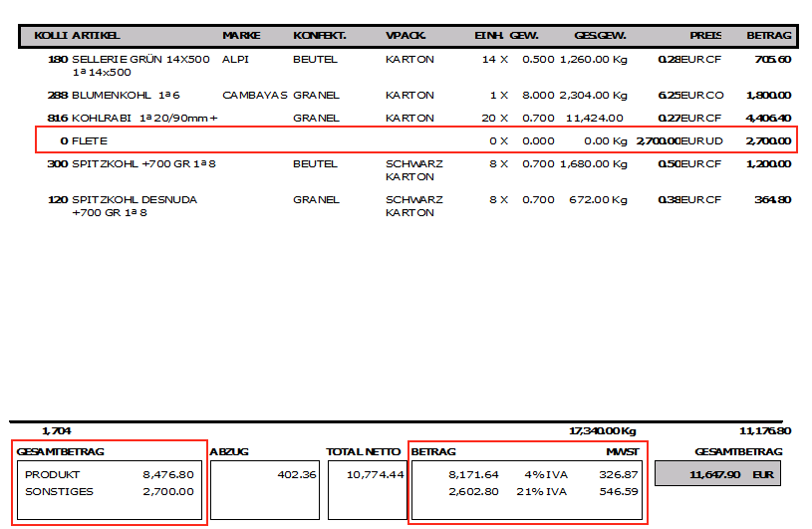The image size is (812, 529).
Task: Select the KOHLRABI article line
Action: [144, 119]
